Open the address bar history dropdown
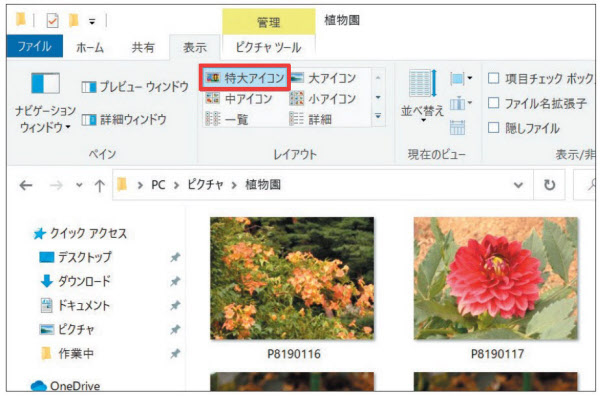This screenshot has height=396, width=600. [518, 186]
